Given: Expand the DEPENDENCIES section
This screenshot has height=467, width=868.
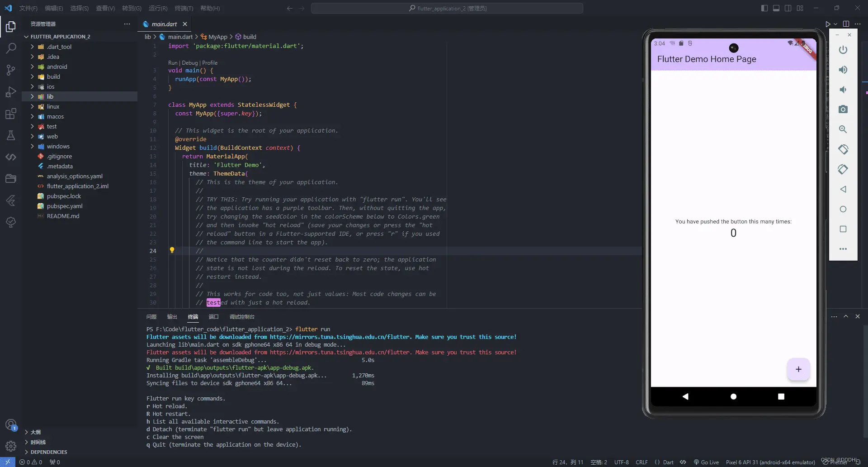Looking at the screenshot, I should coord(48,452).
